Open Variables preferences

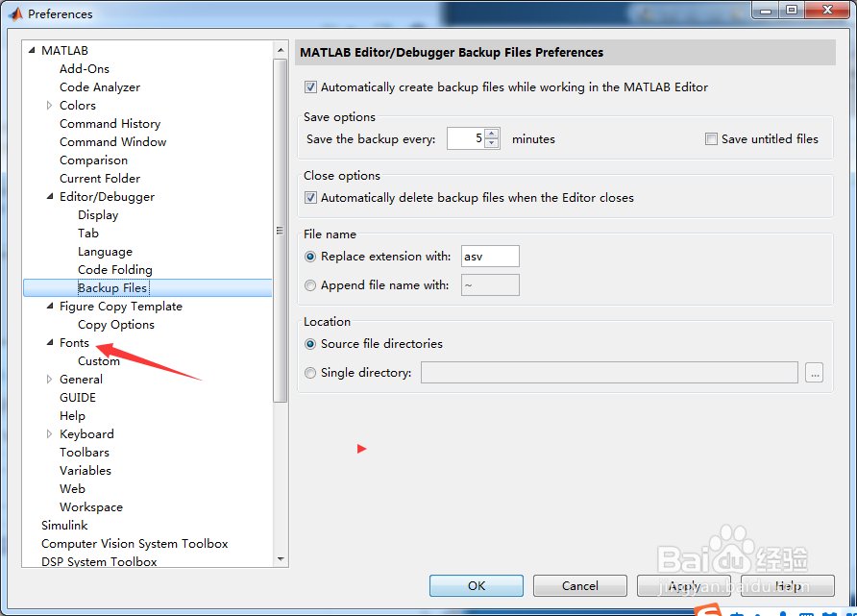pyautogui.click(x=86, y=471)
